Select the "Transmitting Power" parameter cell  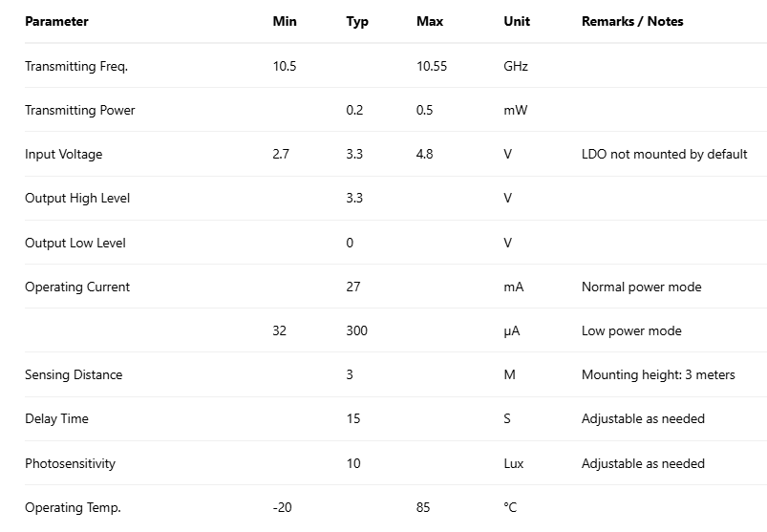coord(80,110)
